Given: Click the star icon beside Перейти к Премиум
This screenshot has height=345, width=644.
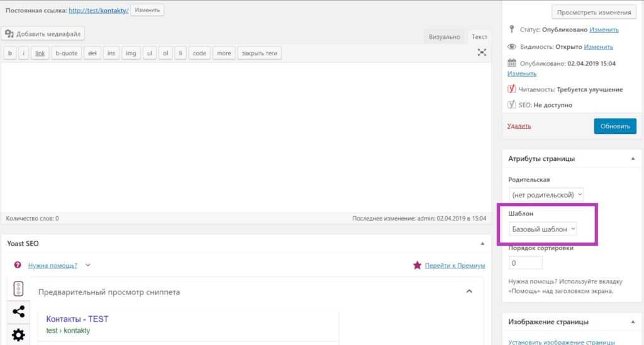Looking at the screenshot, I should point(417,265).
